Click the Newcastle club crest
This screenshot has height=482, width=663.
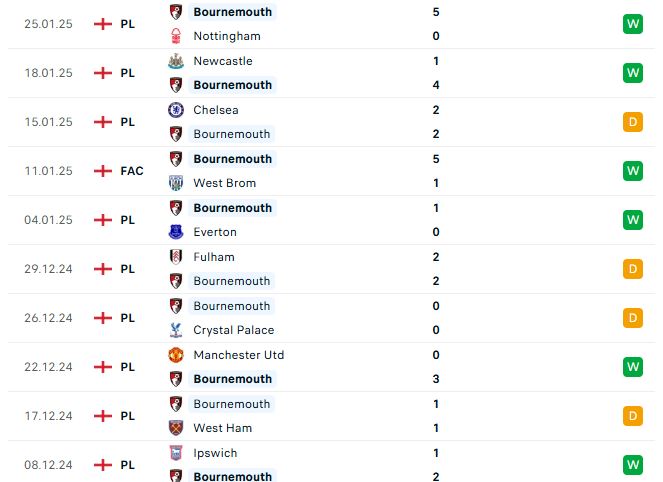pos(176,61)
